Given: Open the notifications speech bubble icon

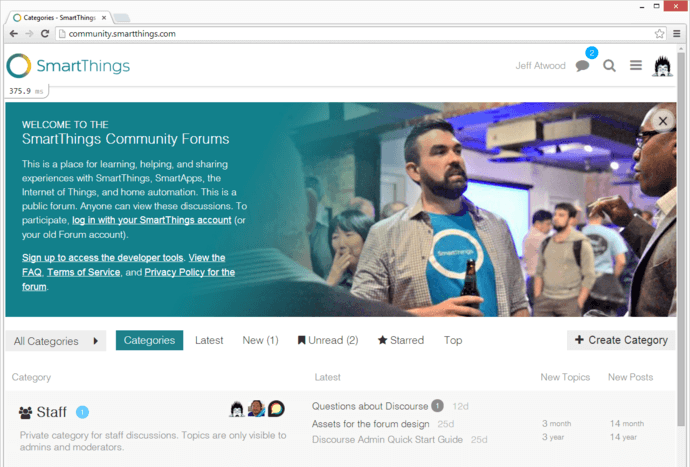Looking at the screenshot, I should [x=582, y=66].
